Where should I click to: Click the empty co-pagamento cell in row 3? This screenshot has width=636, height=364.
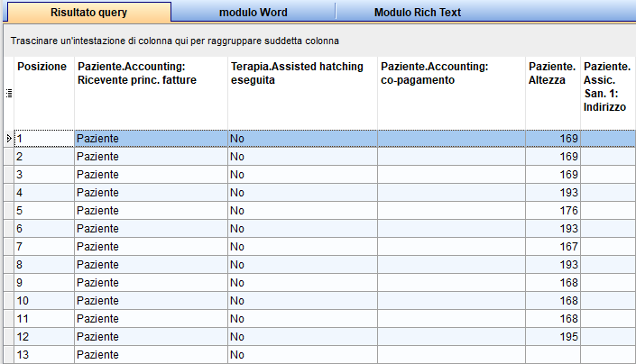click(x=451, y=175)
